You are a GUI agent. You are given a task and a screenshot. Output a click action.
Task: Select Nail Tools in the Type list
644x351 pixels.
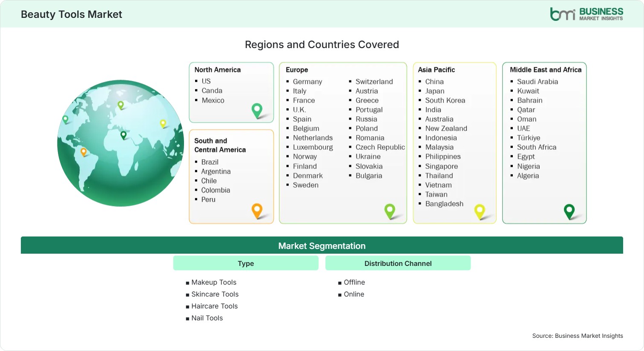click(x=207, y=318)
